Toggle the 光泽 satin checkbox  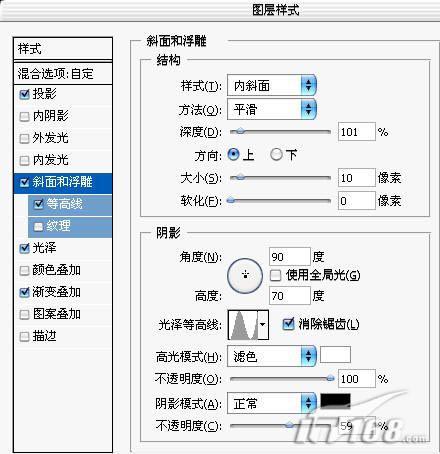24,248
